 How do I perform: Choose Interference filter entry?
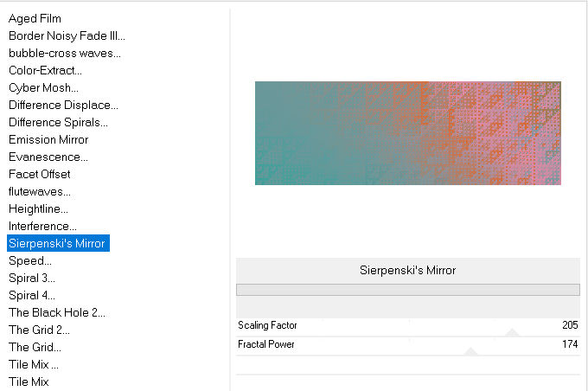pyautogui.click(x=42, y=226)
